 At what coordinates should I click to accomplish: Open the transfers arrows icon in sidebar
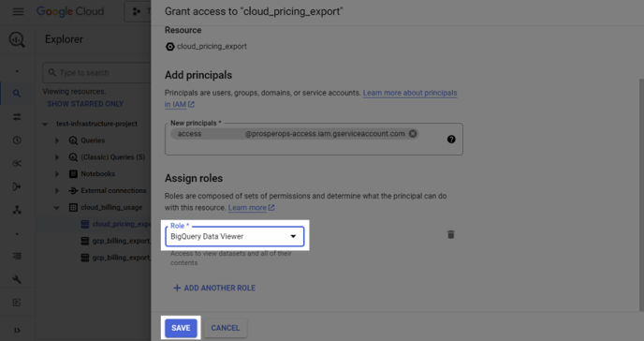tap(17, 117)
